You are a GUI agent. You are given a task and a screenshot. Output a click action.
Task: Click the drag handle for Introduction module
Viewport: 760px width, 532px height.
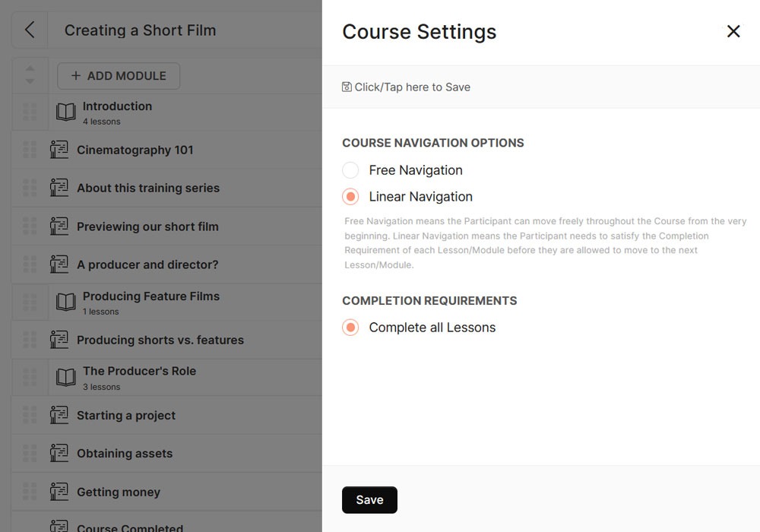30,112
